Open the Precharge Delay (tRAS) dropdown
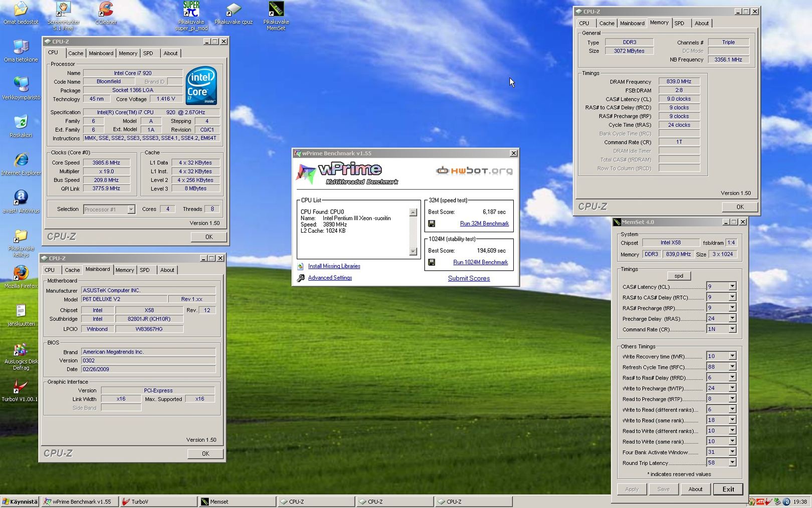Image resolution: width=812 pixels, height=508 pixels. coord(732,318)
